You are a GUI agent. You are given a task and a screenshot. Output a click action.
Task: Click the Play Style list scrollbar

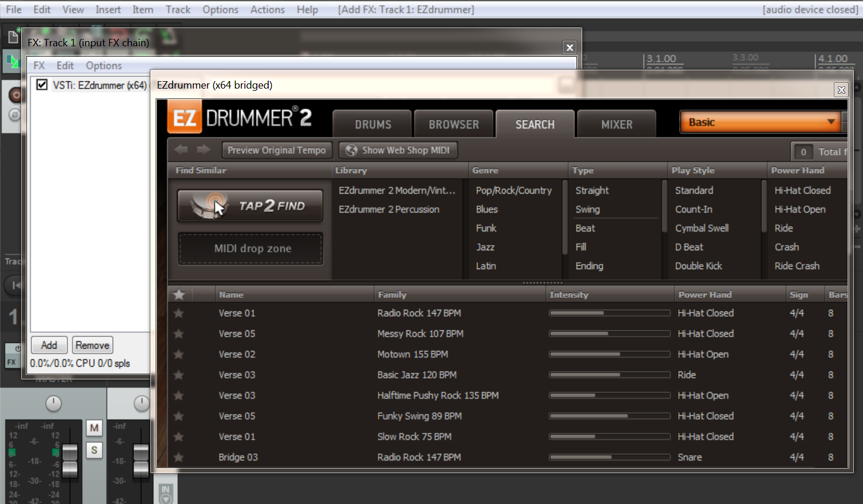click(x=764, y=207)
